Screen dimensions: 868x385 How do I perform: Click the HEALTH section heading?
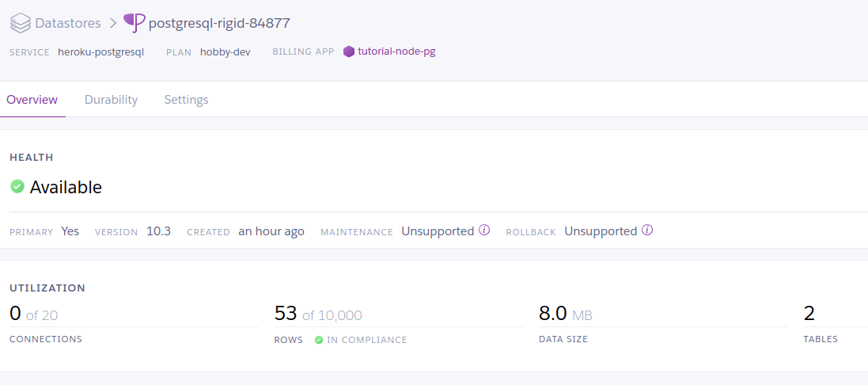click(x=32, y=158)
